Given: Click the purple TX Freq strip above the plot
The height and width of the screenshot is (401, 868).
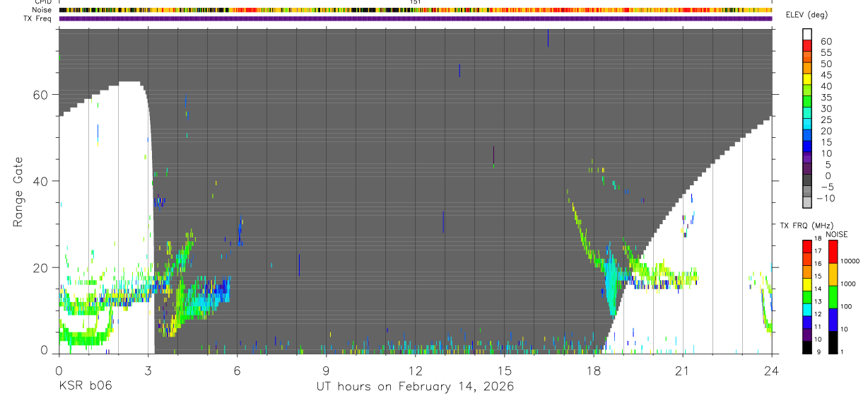Looking at the screenshot, I should tap(415, 18).
